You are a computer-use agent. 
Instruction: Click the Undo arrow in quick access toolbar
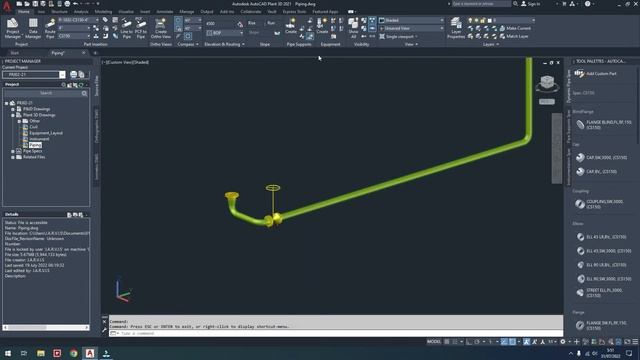click(x=76, y=4)
